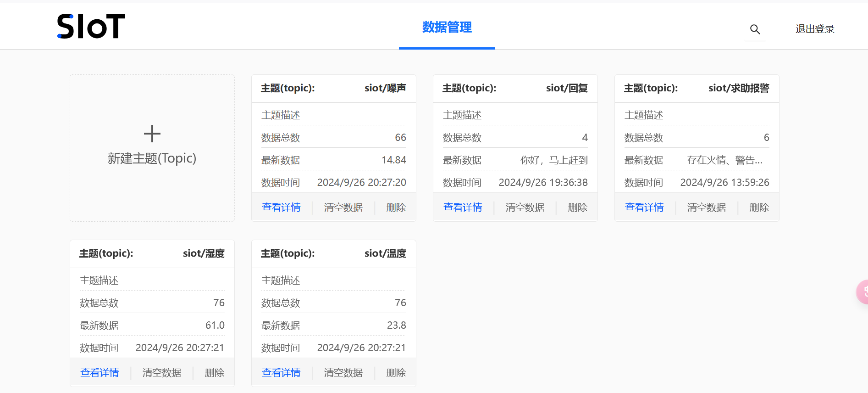Image resolution: width=868 pixels, height=393 pixels.
Task: Click data count 6 in siot/求助报警
Action: [767, 138]
